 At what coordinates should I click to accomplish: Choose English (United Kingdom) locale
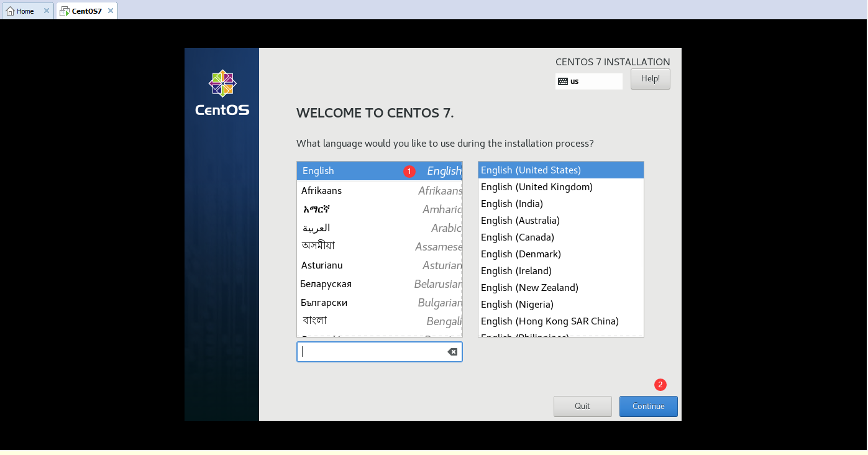click(561, 187)
